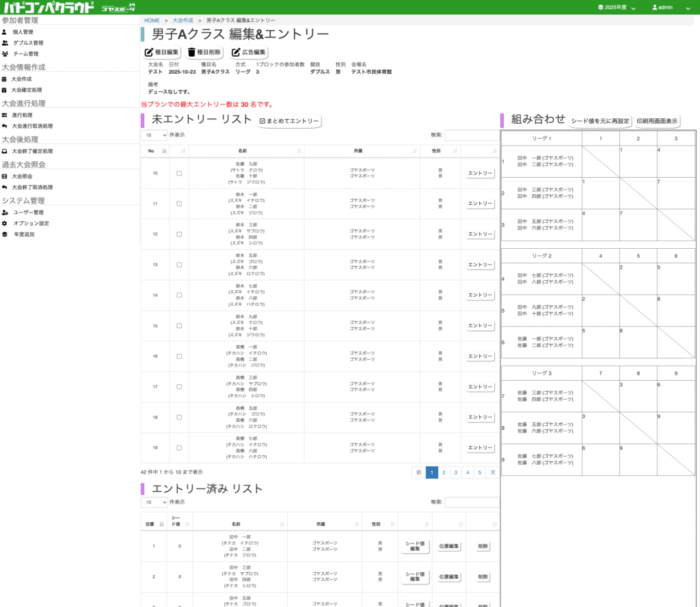
Task: Click the 広告編集 edit icon
Action: pyautogui.click(x=236, y=53)
